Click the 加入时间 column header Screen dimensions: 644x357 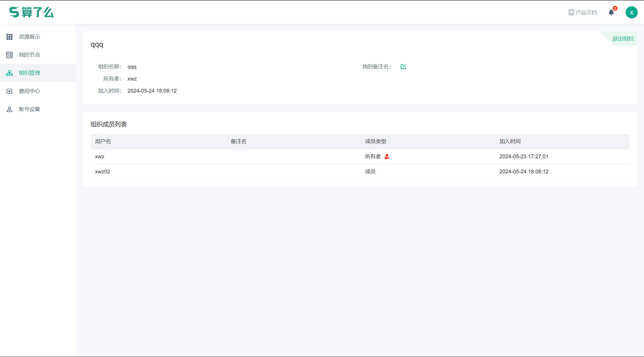pos(510,141)
